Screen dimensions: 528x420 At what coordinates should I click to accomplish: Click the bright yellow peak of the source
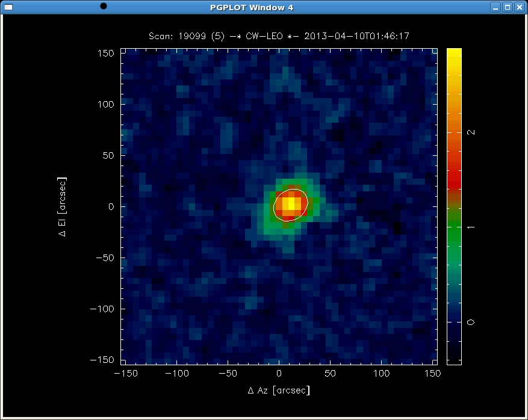(x=291, y=203)
